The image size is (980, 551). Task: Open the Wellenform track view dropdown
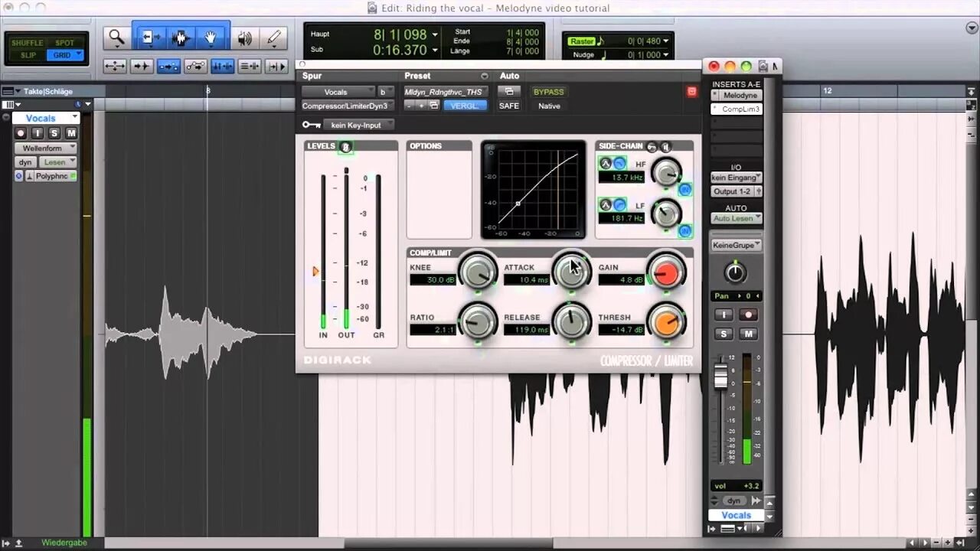[x=47, y=148]
